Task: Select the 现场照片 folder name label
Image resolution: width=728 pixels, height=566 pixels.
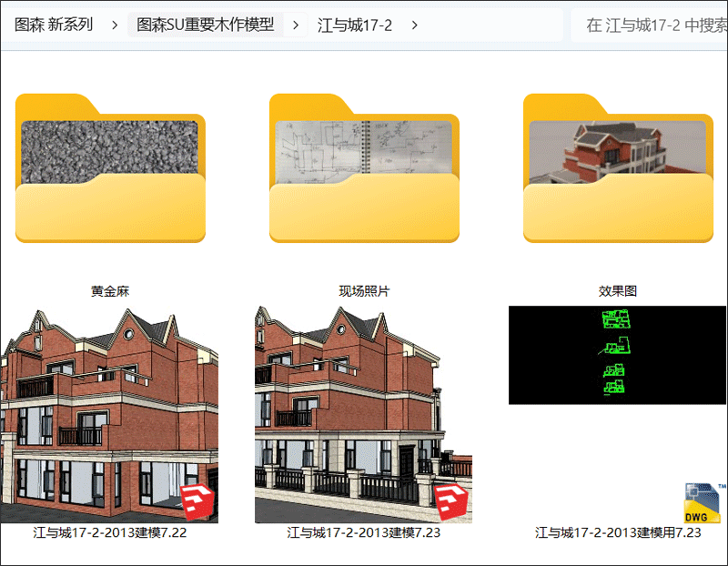Action: coord(365,291)
